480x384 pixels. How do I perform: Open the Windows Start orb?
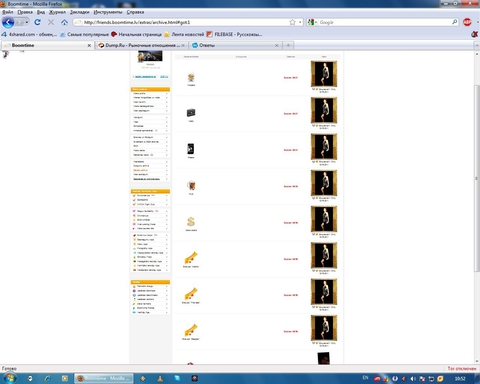coord(10,378)
